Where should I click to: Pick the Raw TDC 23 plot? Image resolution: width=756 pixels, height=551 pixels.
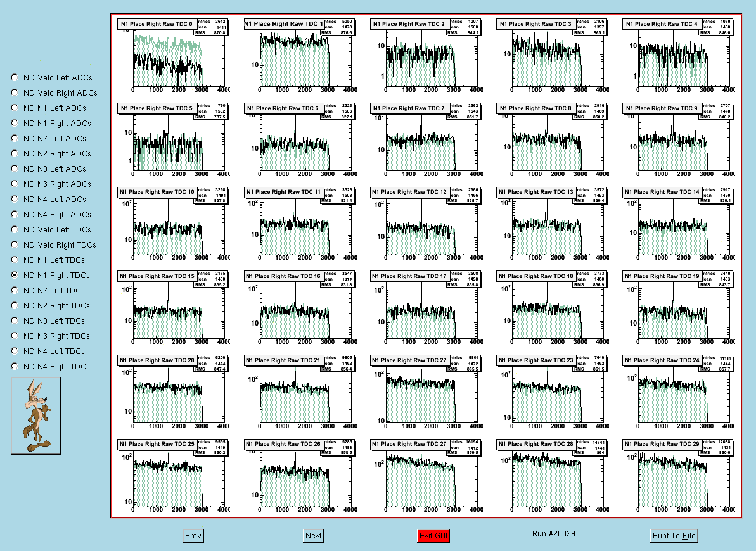(x=553, y=392)
